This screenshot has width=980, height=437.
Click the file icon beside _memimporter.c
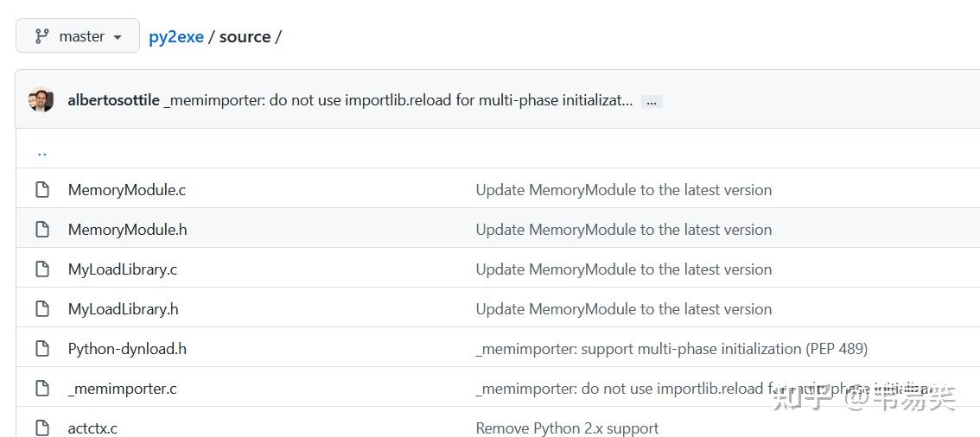click(x=41, y=389)
